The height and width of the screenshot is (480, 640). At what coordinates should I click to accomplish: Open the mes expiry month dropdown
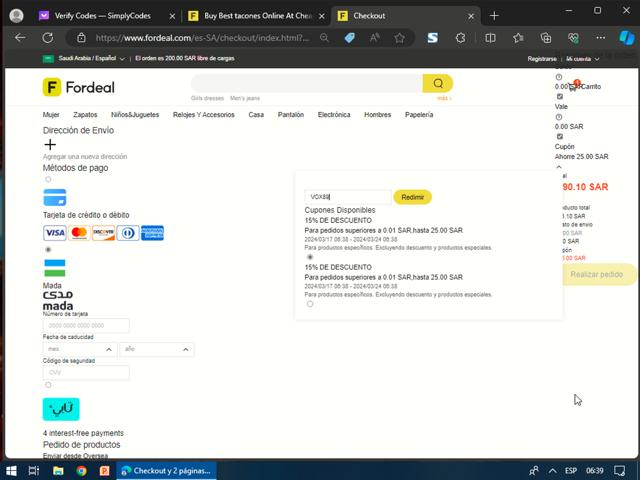pos(80,349)
